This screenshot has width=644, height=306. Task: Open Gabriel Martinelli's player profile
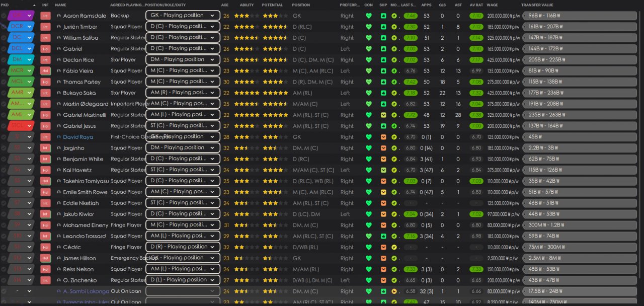pos(85,115)
